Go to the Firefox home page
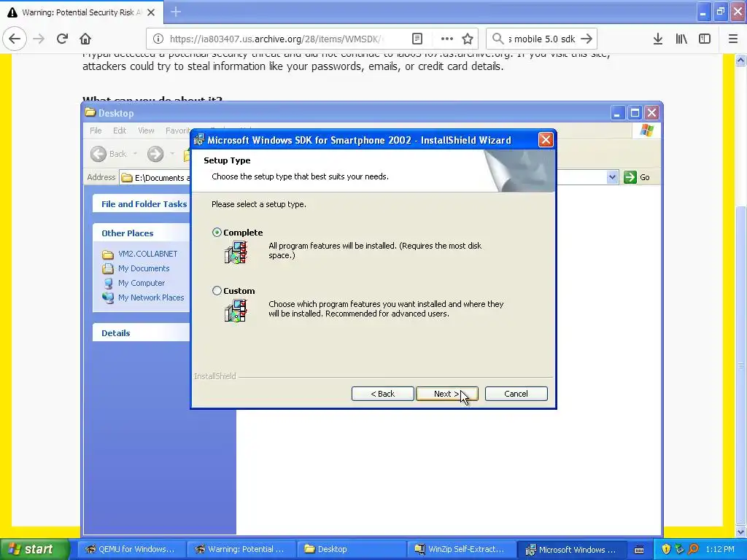This screenshot has width=747, height=560. click(x=85, y=39)
